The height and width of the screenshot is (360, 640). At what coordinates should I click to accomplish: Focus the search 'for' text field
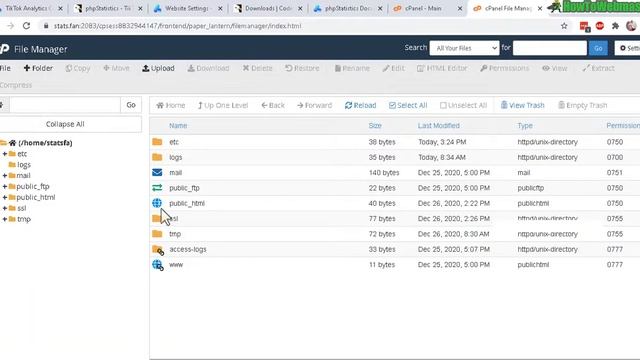tap(549, 48)
